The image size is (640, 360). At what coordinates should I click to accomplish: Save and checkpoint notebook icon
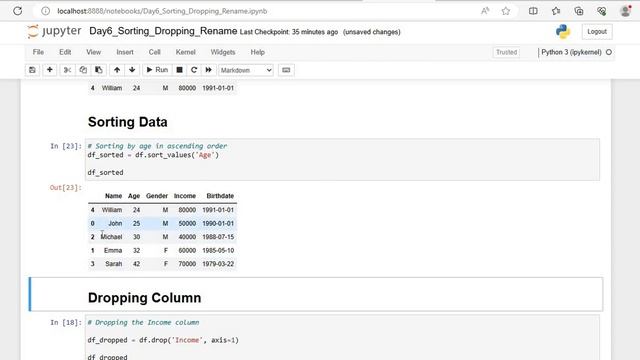[x=32, y=70]
